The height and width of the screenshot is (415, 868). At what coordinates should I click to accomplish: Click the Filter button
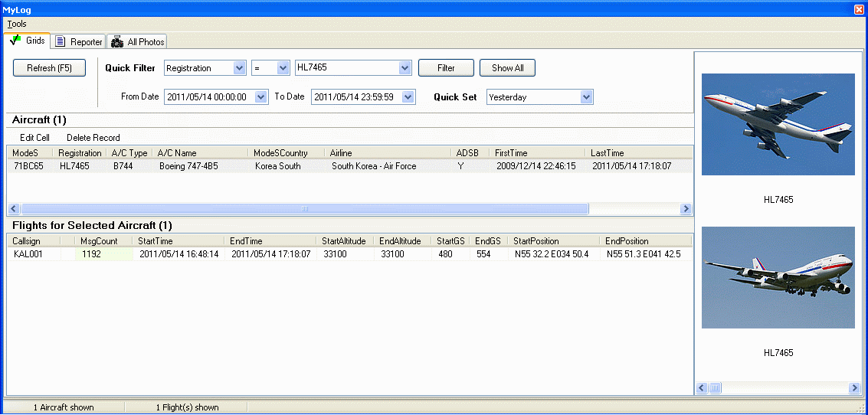446,68
